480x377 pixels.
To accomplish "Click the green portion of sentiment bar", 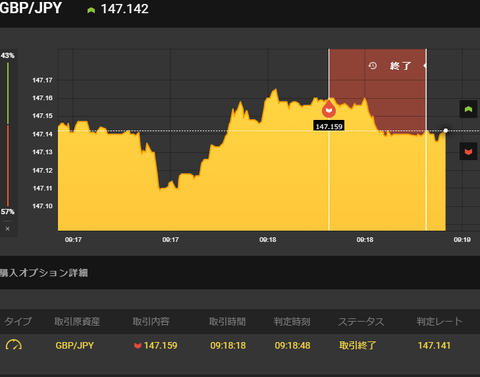I will (8, 93).
